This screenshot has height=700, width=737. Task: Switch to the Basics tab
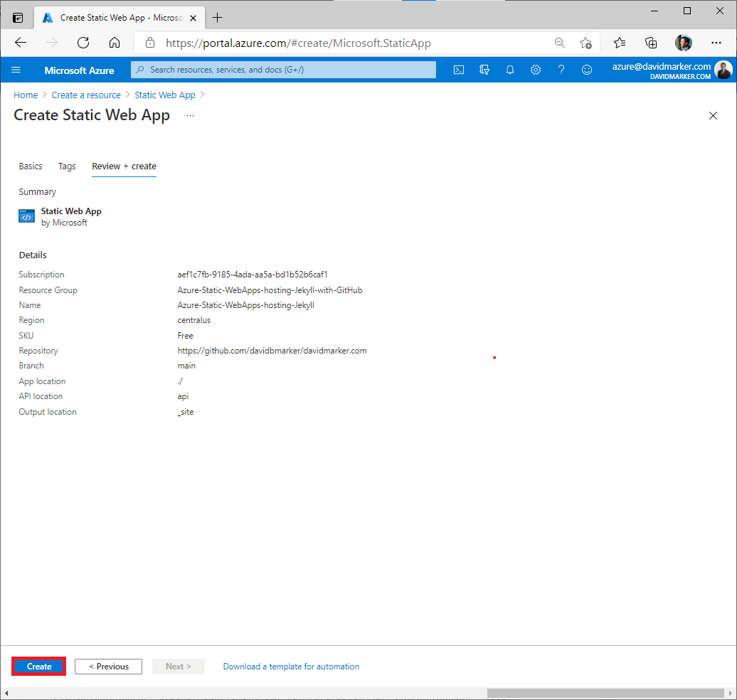click(x=31, y=166)
